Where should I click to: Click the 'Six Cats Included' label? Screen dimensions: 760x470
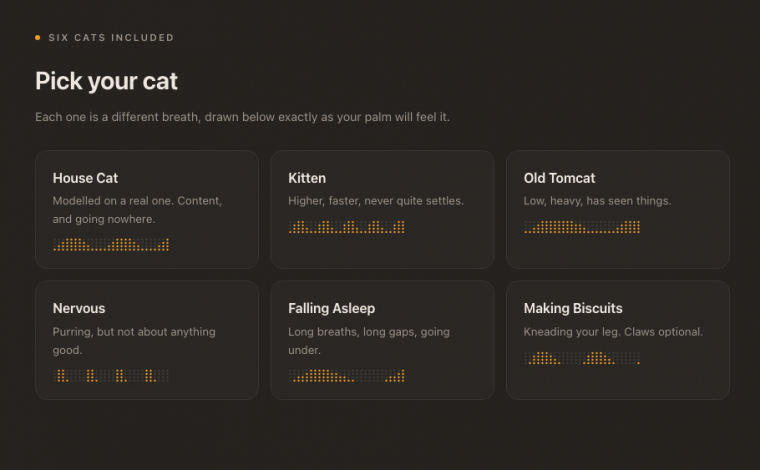(x=111, y=37)
